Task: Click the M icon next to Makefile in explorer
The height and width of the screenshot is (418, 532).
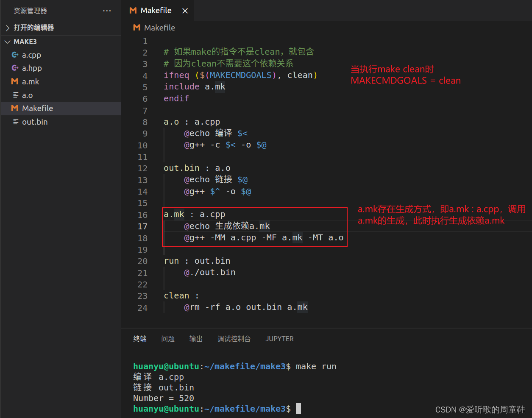Action: (15, 108)
